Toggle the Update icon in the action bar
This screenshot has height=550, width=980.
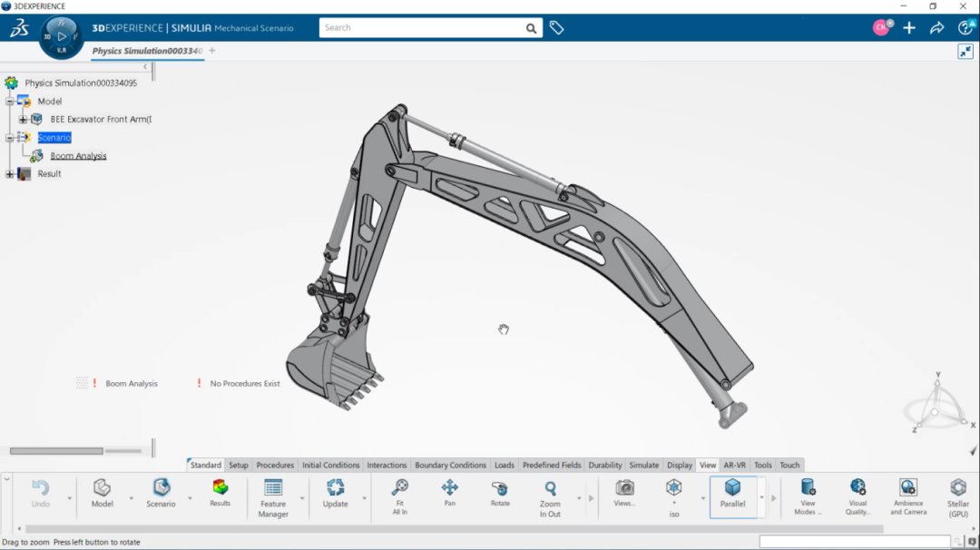[335, 493]
